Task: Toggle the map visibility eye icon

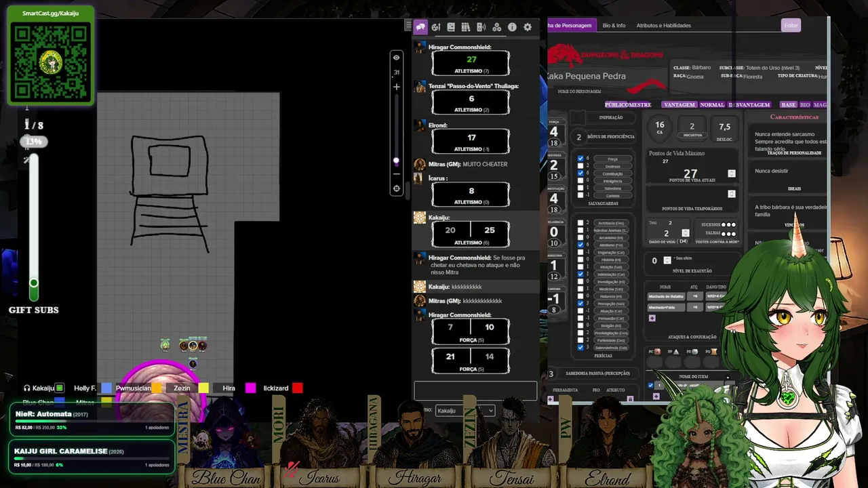Action: [x=397, y=58]
